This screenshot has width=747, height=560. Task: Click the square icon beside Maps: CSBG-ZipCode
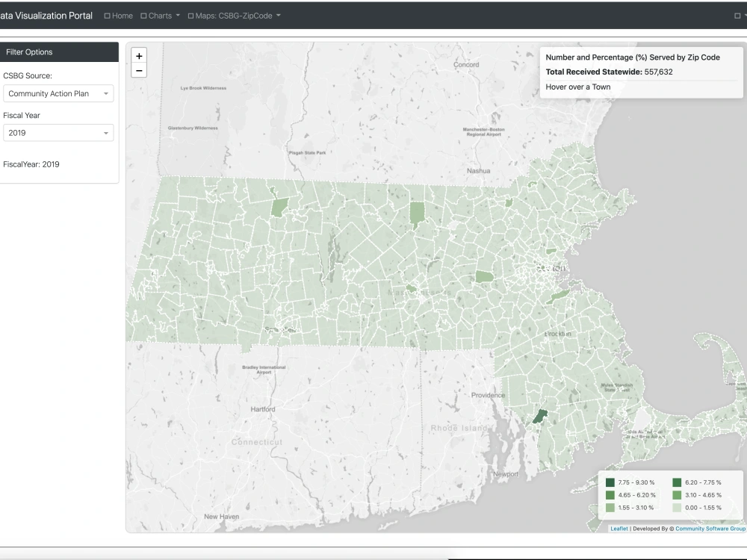(190, 15)
